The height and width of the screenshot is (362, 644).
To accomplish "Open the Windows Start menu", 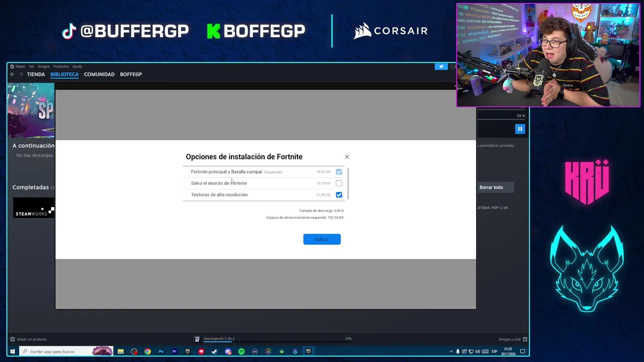I will point(12,351).
